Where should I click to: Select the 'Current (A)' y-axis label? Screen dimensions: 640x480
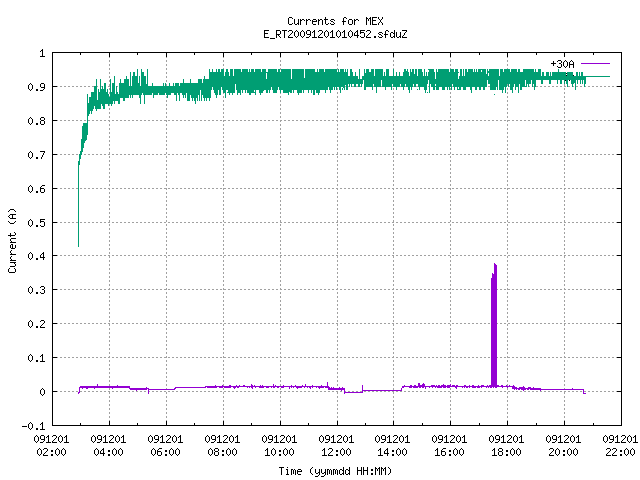click(x=12, y=240)
